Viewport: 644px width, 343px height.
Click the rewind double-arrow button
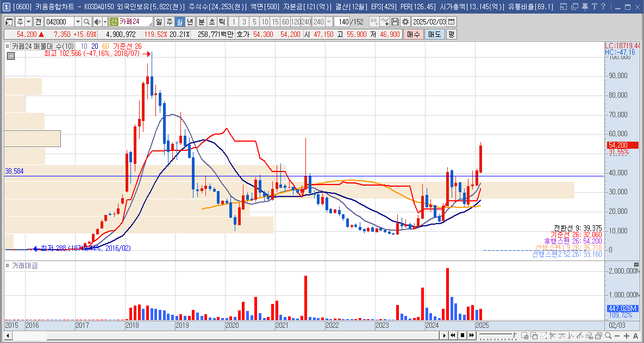coord(453,335)
